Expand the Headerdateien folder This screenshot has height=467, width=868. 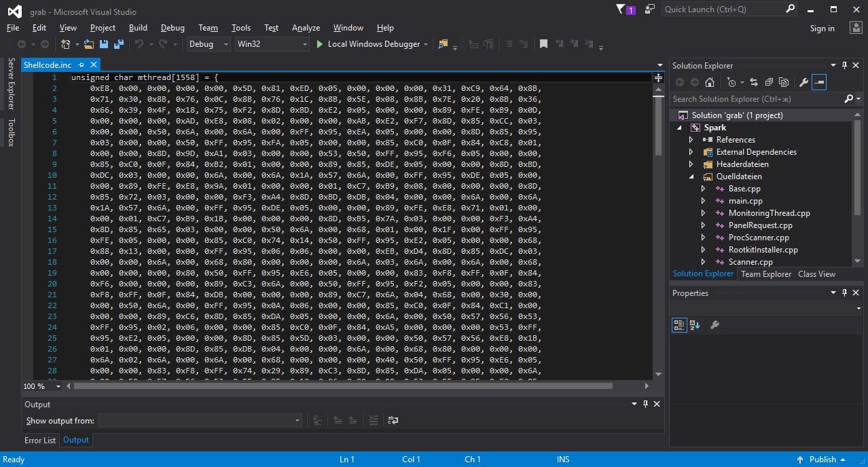[x=691, y=164]
